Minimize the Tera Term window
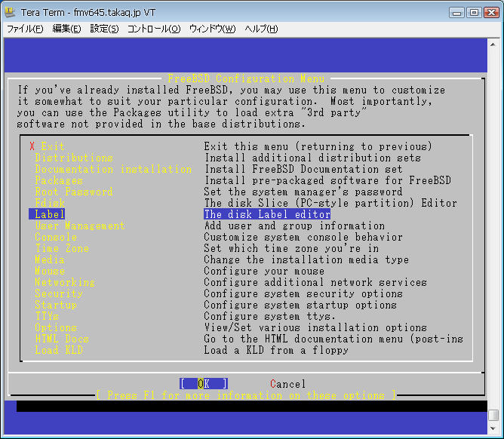Image resolution: width=504 pixels, height=439 pixels. pyautogui.click(x=456, y=13)
